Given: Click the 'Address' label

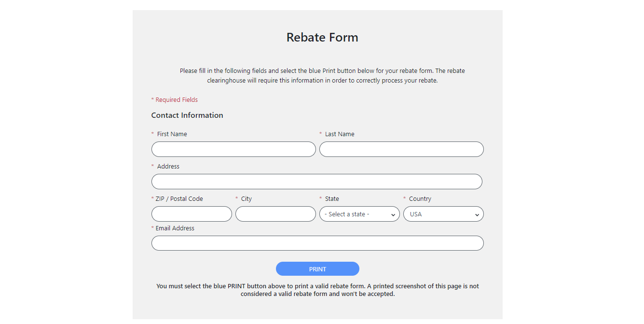Looking at the screenshot, I should click(x=168, y=167).
